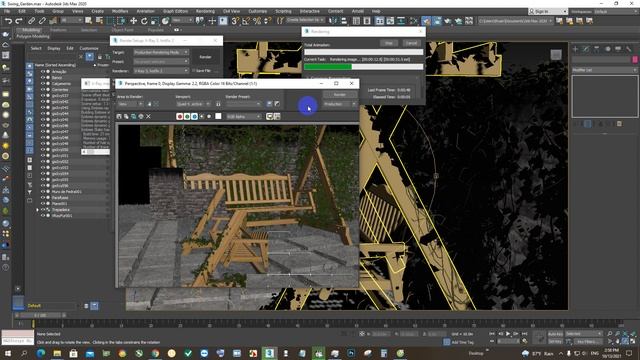The width and height of the screenshot is (640, 360).
Task: Click the pink object color swatch
Action: [x=635, y=60]
